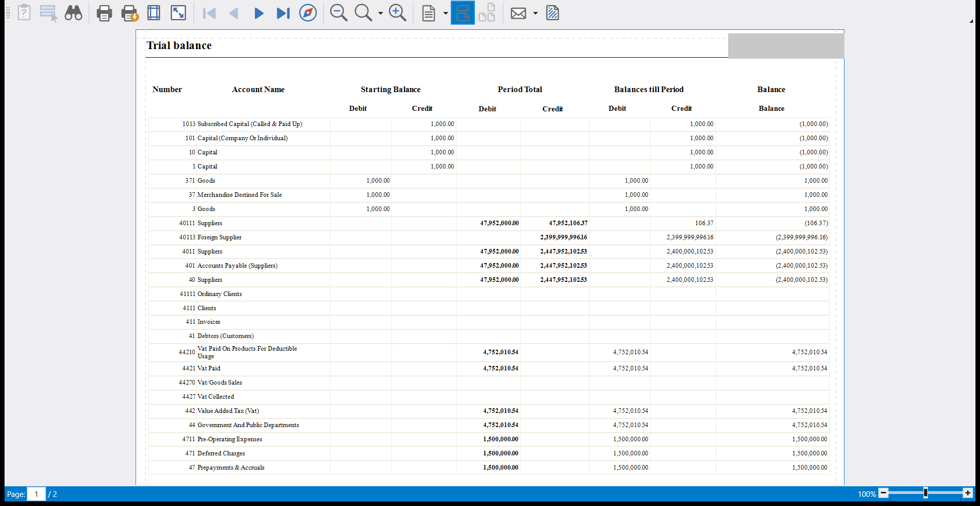This screenshot has width=980, height=506.
Task: Click the zoom slider plus button
Action: (967, 493)
